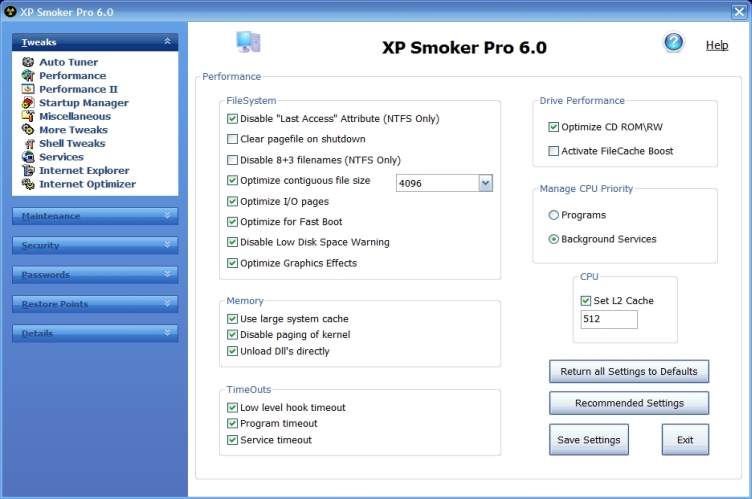Open the Help link
The height and width of the screenshot is (499, 752).
717,45
